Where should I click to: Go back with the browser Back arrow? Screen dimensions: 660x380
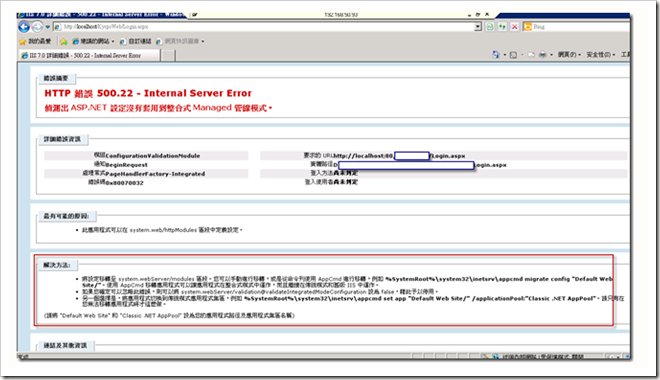(24, 27)
